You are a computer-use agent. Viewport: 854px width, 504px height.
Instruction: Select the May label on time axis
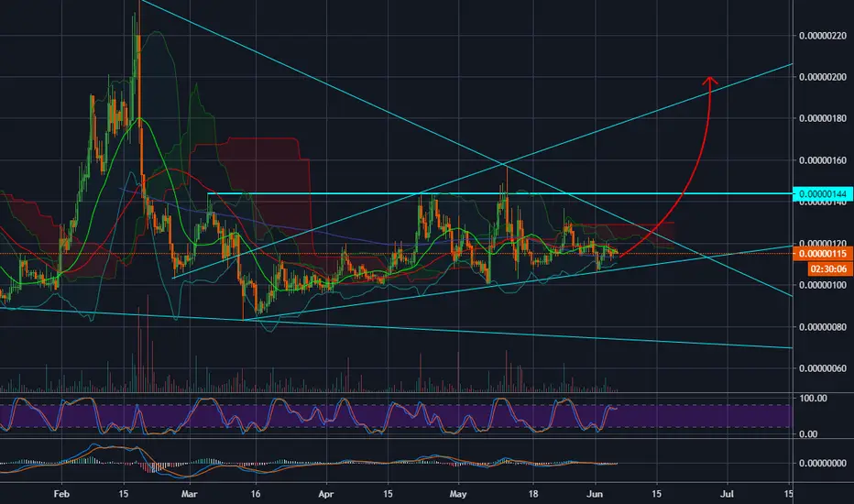click(x=458, y=494)
